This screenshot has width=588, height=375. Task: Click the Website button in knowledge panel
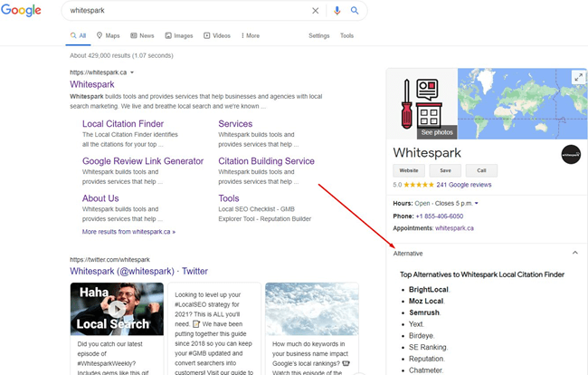click(409, 170)
